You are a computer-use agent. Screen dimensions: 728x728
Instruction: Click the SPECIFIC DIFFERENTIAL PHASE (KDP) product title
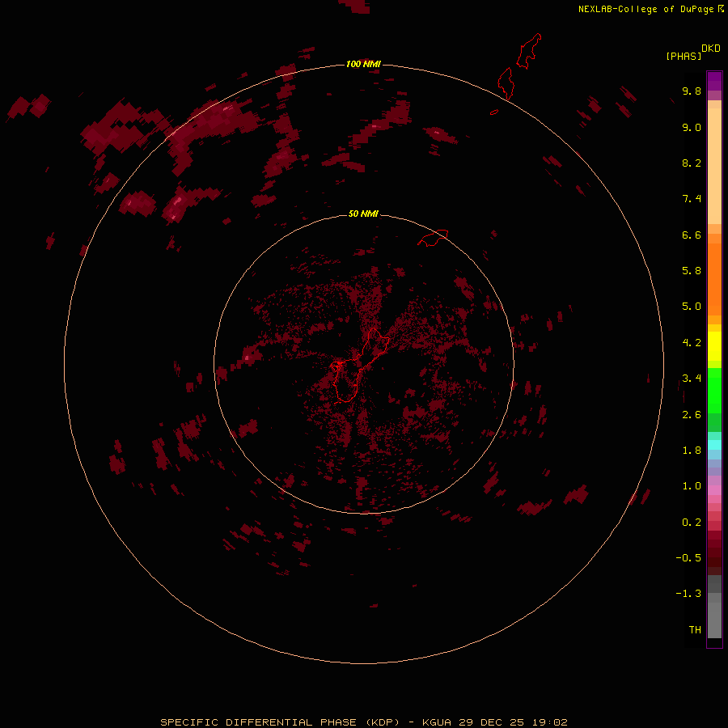coord(280,722)
